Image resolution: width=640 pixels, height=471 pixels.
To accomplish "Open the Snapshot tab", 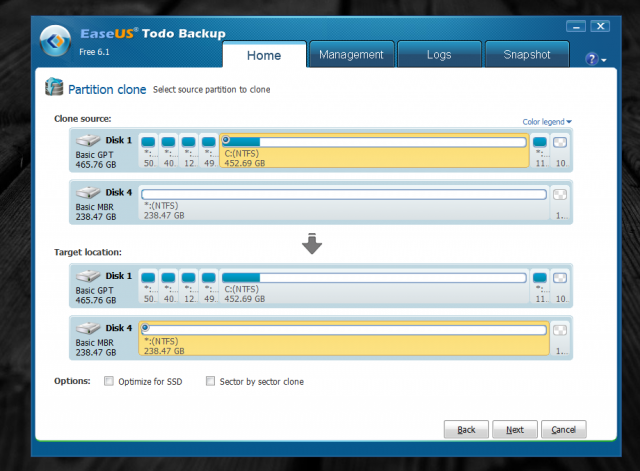I will (527, 54).
